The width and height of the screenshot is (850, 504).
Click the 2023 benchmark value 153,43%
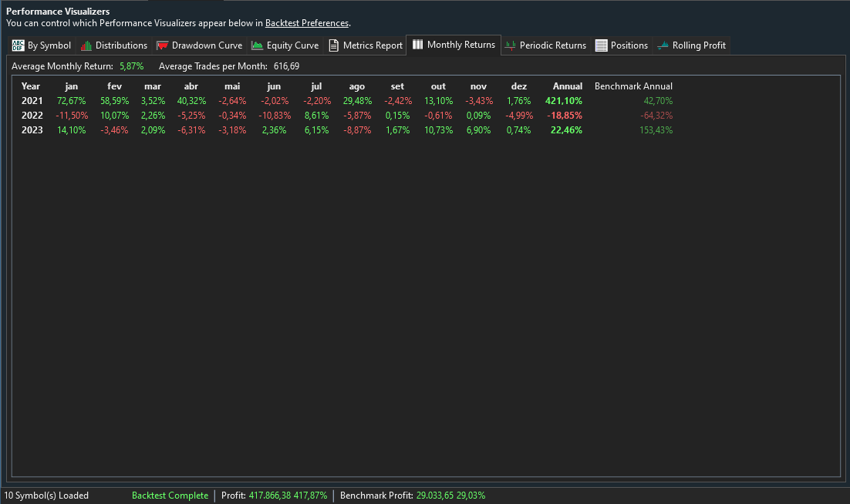click(656, 130)
